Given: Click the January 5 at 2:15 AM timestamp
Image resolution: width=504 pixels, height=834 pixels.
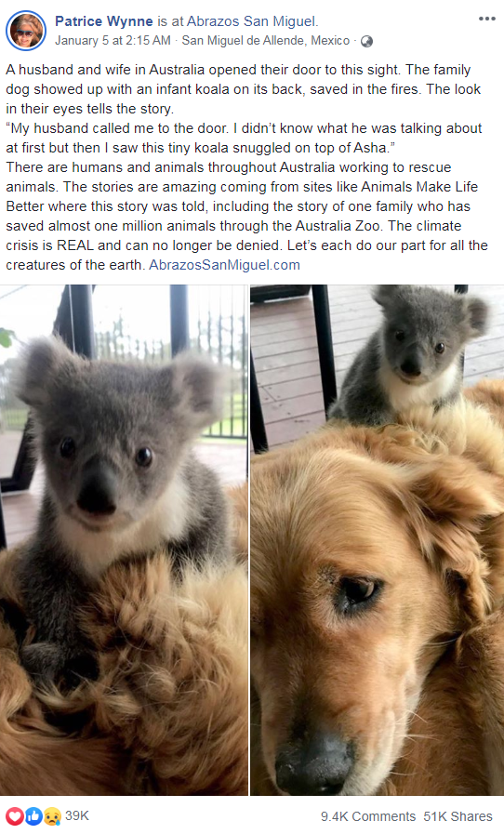Looking at the screenshot, I should click(113, 40).
